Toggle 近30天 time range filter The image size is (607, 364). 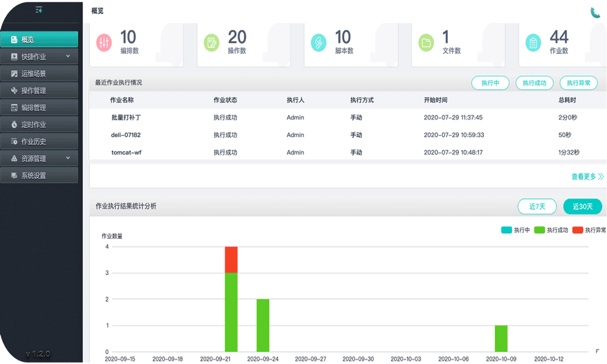point(583,206)
